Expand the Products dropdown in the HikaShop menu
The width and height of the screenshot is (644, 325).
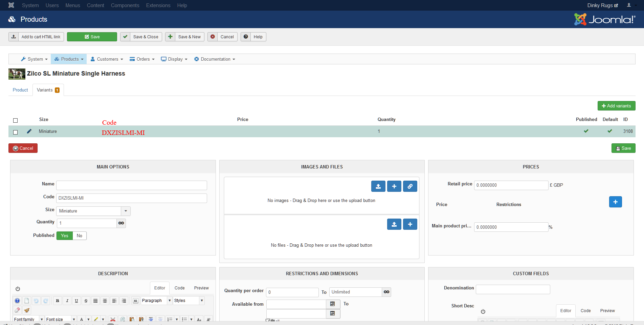point(69,59)
